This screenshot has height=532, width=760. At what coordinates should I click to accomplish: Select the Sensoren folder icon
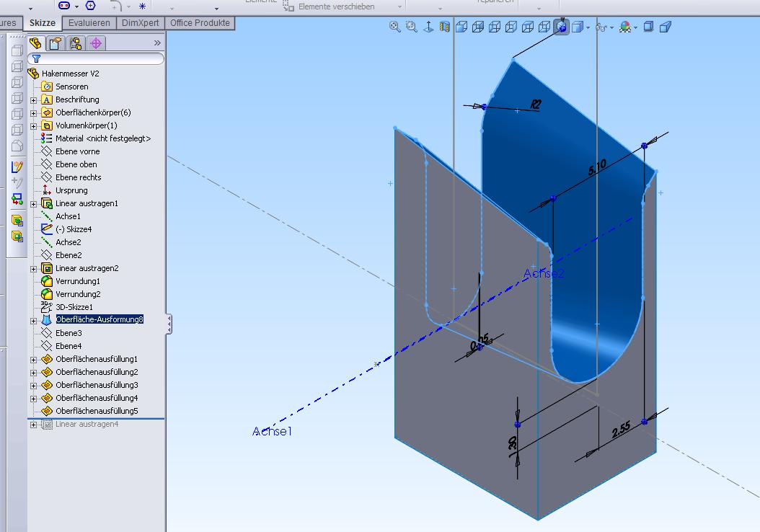click(x=47, y=87)
